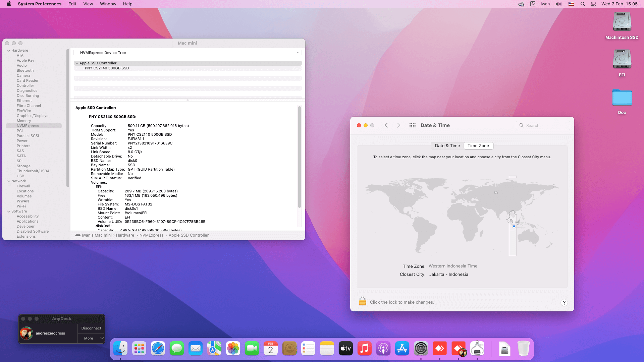644x362 pixels.
Task: Collapse the Apple SSD Controller tree
Action: pos(77,63)
